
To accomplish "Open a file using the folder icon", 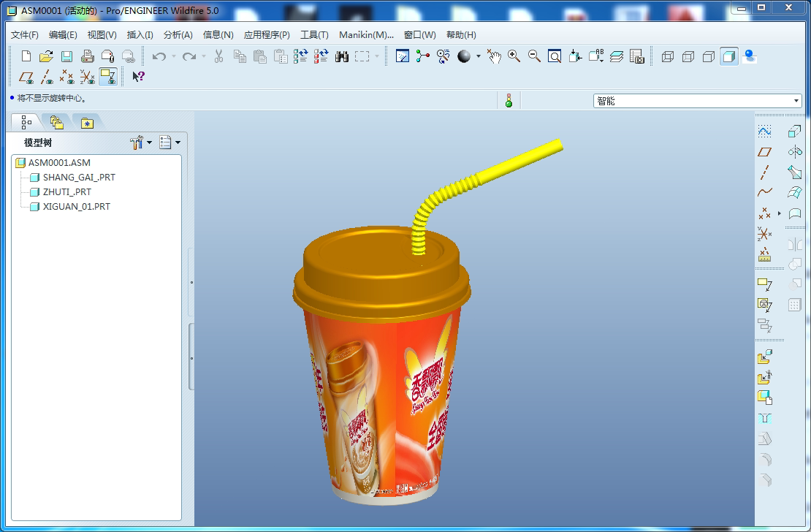I will 46,56.
